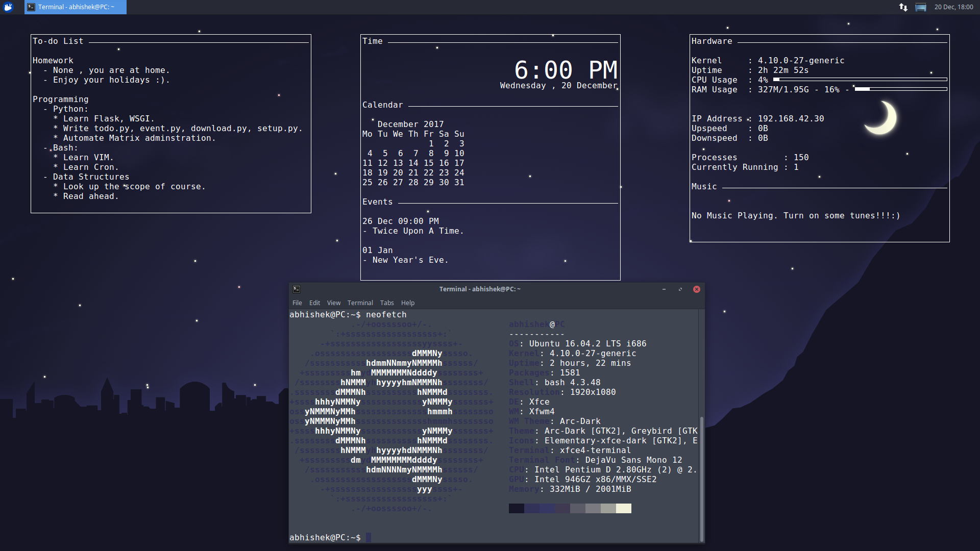Click 'December 2017' calendar heading

[410, 124]
